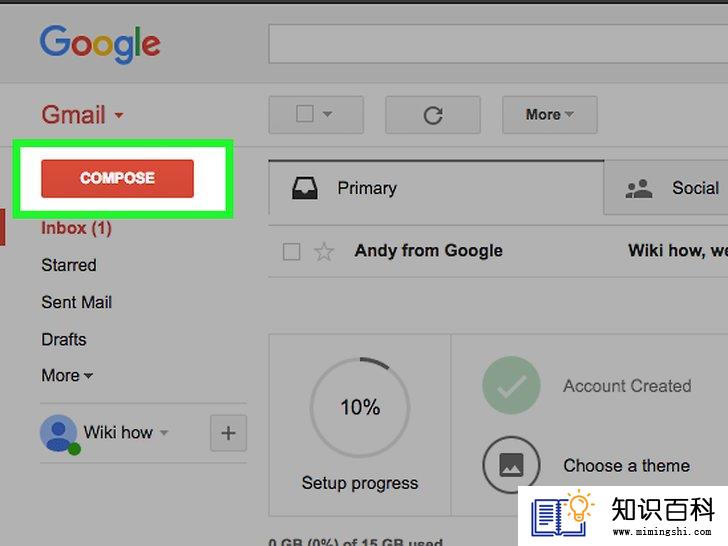Click the refresh inbox icon
This screenshot has height=546, width=728.
pyautogui.click(x=433, y=115)
